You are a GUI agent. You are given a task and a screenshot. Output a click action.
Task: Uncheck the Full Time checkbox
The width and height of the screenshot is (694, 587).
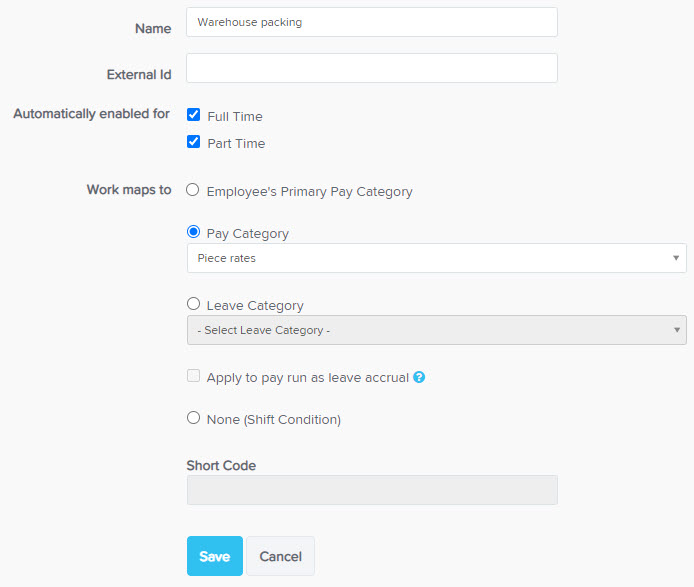click(x=193, y=115)
